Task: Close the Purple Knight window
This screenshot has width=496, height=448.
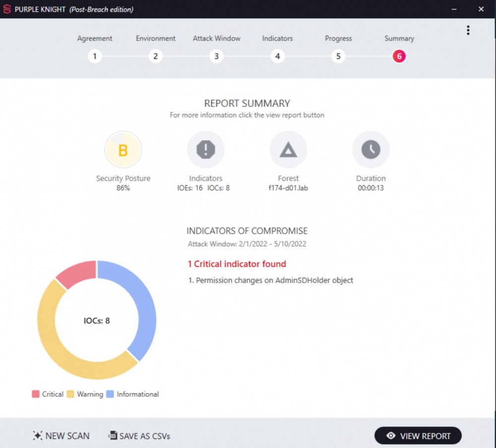Action: pyautogui.click(x=481, y=9)
